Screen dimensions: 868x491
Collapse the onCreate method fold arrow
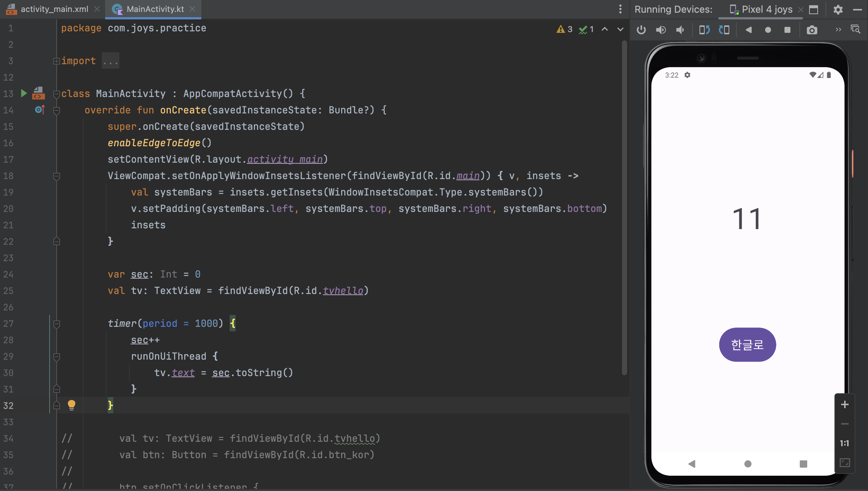[x=56, y=110]
